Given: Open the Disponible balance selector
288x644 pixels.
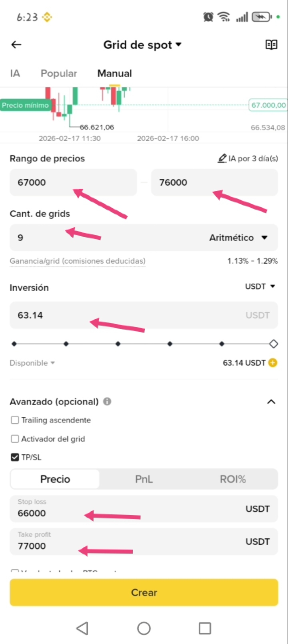Looking at the screenshot, I should point(32,363).
